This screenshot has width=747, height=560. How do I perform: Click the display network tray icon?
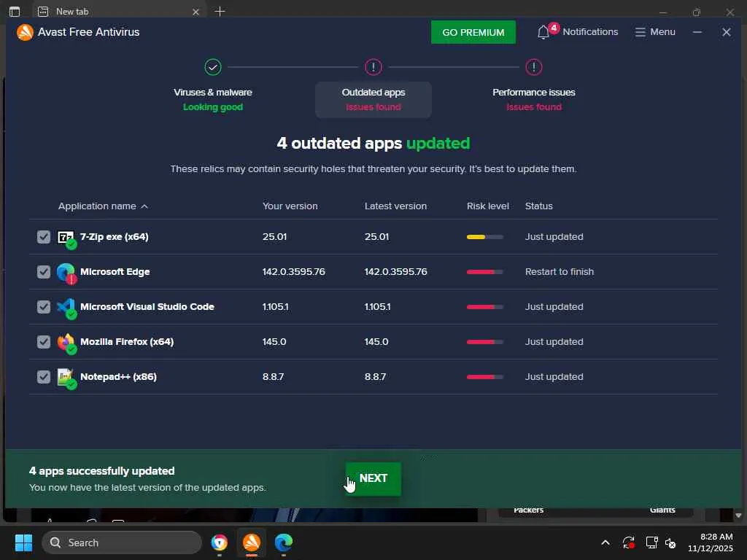coord(651,542)
